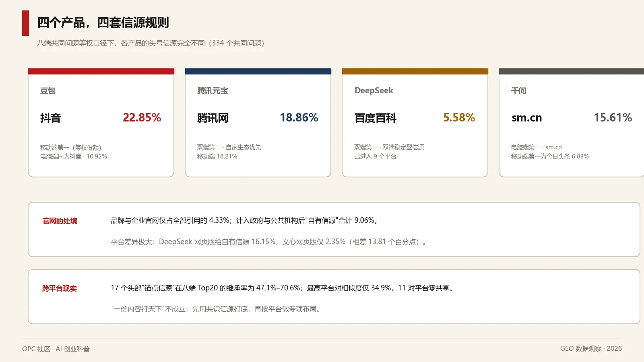Click the text 电脑端同为抖音 · 10.92%
Screen dimensions: 644x362
tap(73, 156)
